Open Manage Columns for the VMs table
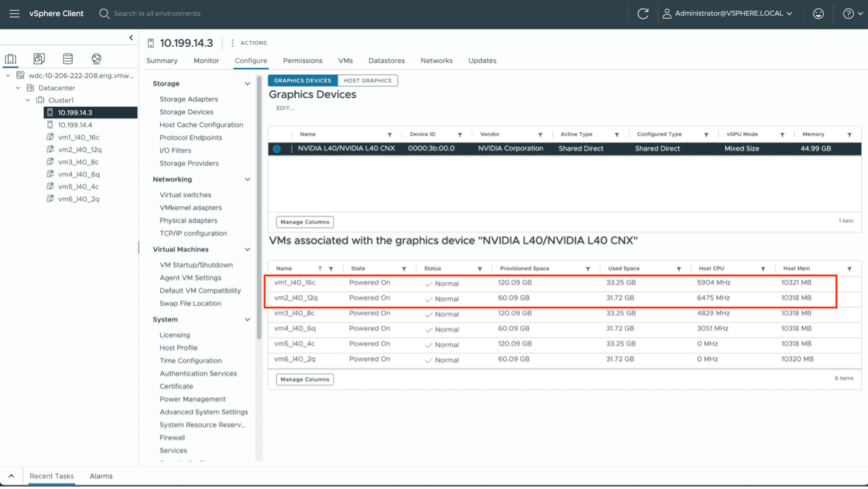The height and width of the screenshot is (489, 868). [x=304, y=379]
